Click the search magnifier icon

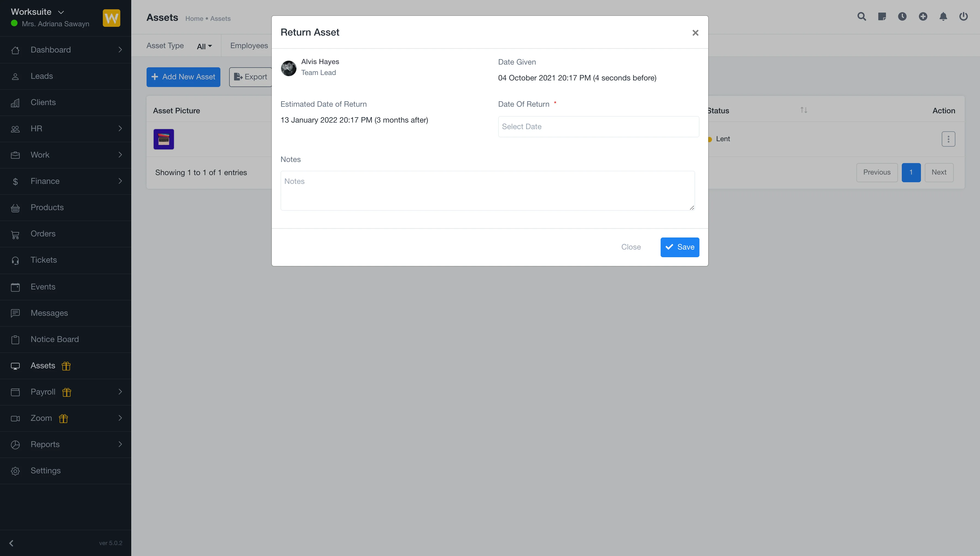(861, 16)
